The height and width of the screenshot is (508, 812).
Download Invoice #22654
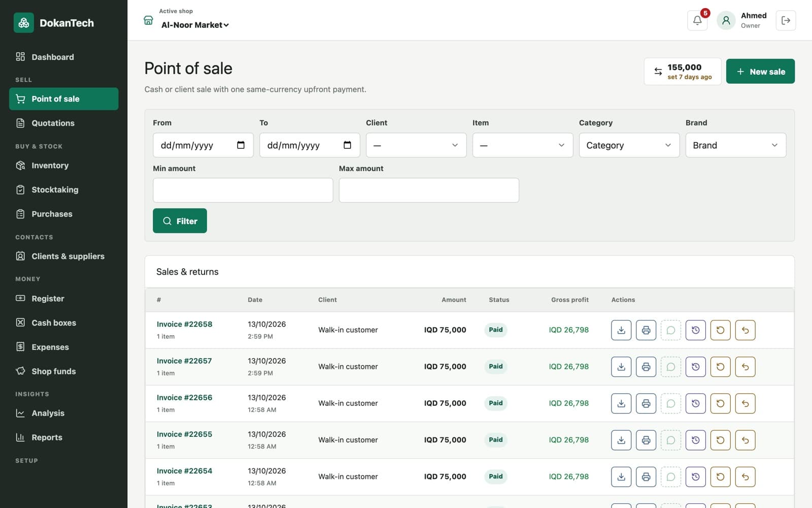pyautogui.click(x=621, y=477)
